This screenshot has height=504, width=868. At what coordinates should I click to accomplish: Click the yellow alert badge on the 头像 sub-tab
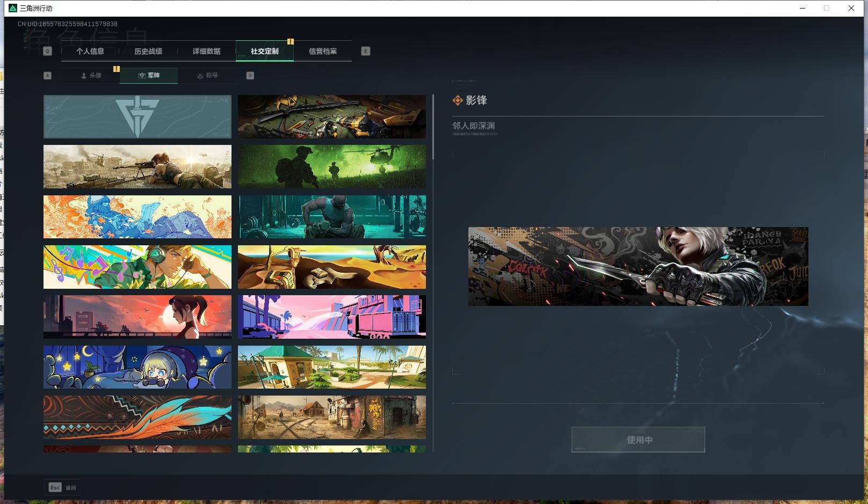[x=117, y=69]
